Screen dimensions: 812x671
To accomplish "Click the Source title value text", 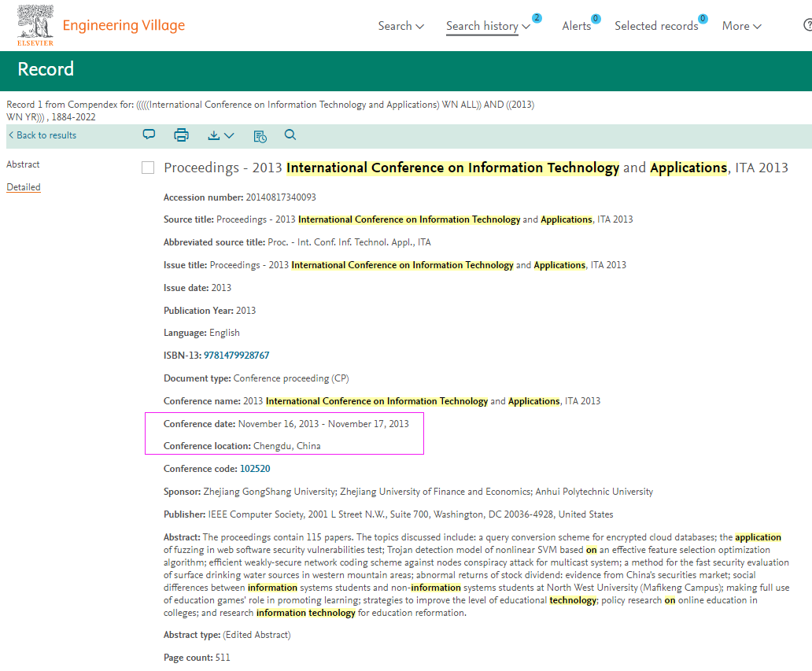I will point(425,219).
